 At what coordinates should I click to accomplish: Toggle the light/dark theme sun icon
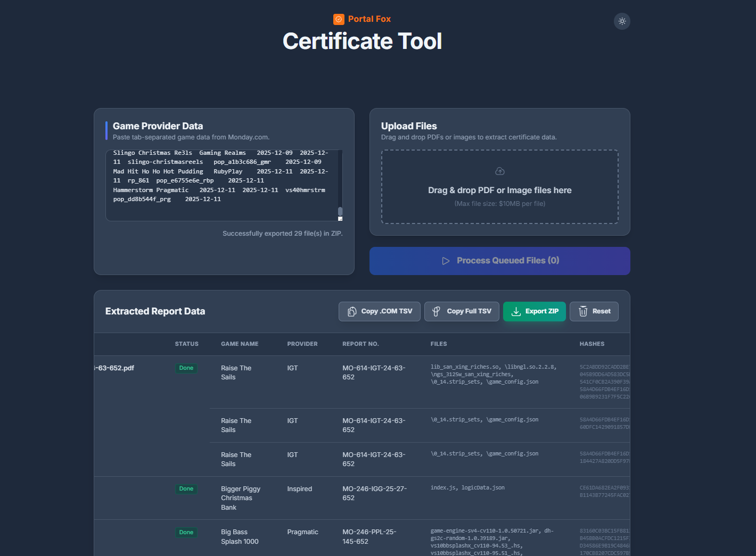pyautogui.click(x=622, y=21)
